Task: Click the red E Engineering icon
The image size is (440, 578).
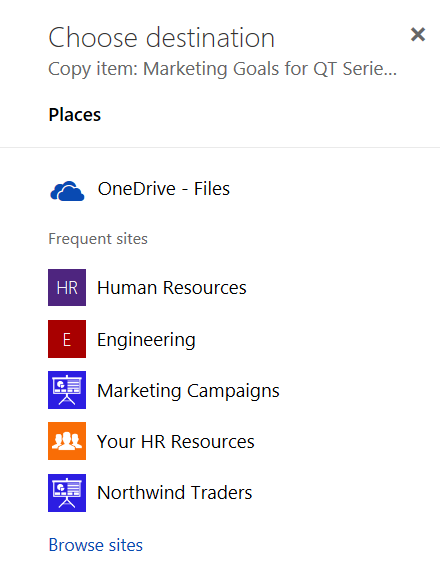Action: [x=67, y=339]
